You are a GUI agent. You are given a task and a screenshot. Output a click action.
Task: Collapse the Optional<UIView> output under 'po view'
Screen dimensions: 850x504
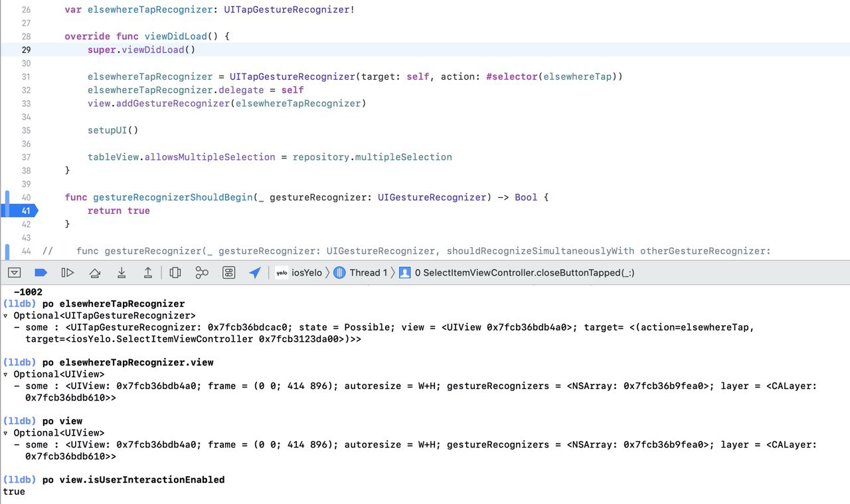tap(6, 433)
